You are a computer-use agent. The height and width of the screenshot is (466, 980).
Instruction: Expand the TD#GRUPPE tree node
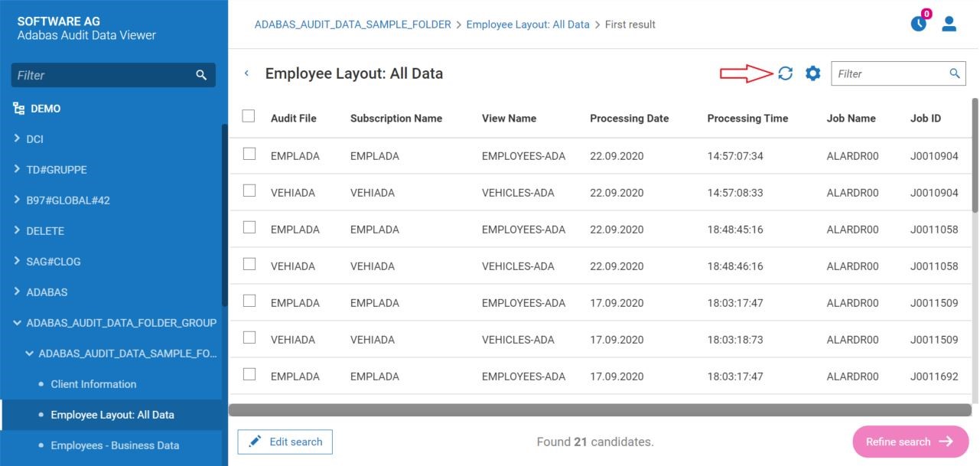click(18, 169)
